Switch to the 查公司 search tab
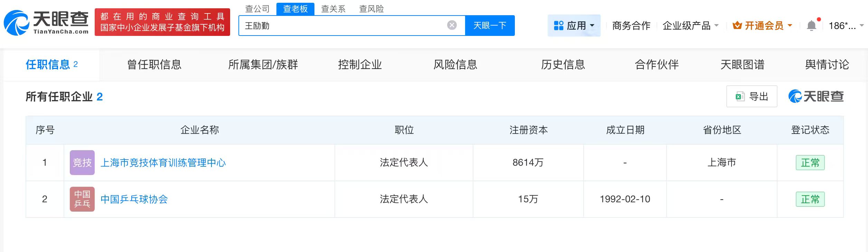868x252 pixels. coord(257,9)
